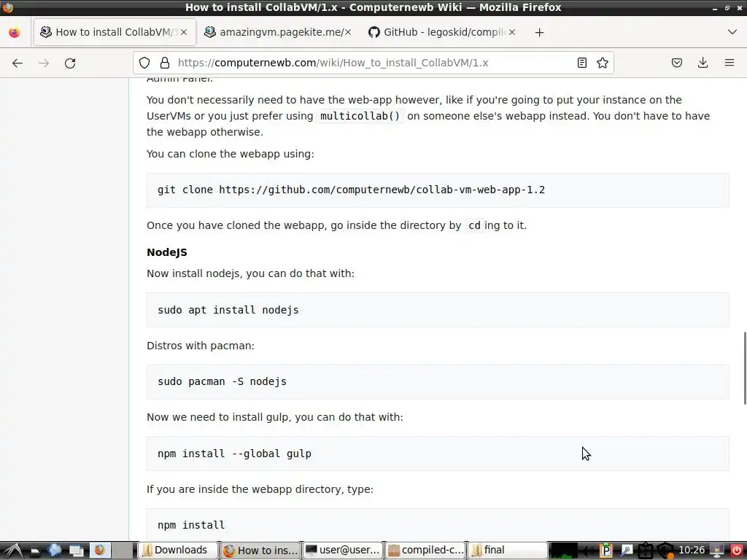Click the multicollab() inline code

pyautogui.click(x=360, y=116)
